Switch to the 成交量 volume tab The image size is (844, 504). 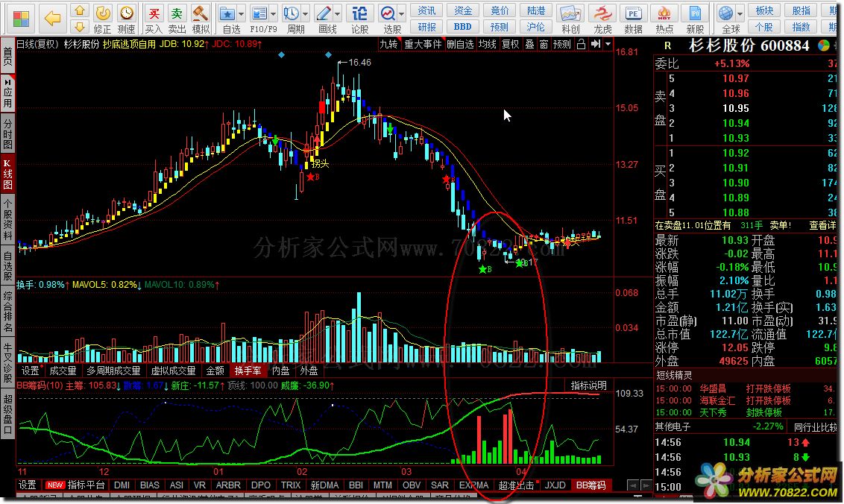coord(63,371)
